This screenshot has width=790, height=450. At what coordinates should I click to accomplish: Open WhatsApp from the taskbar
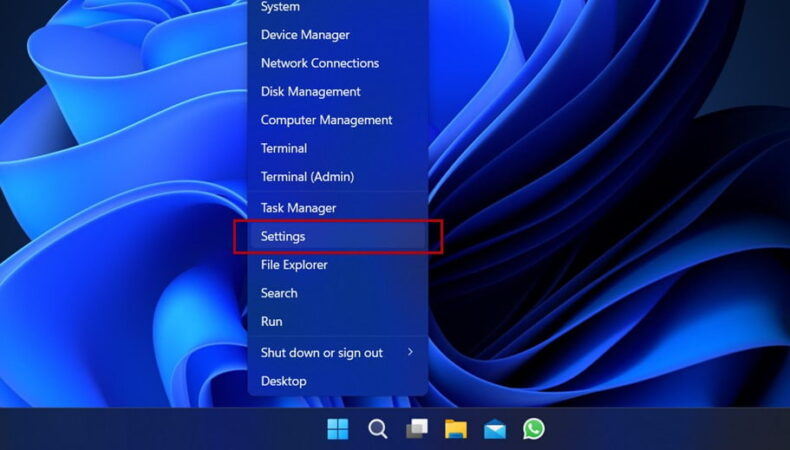534,429
